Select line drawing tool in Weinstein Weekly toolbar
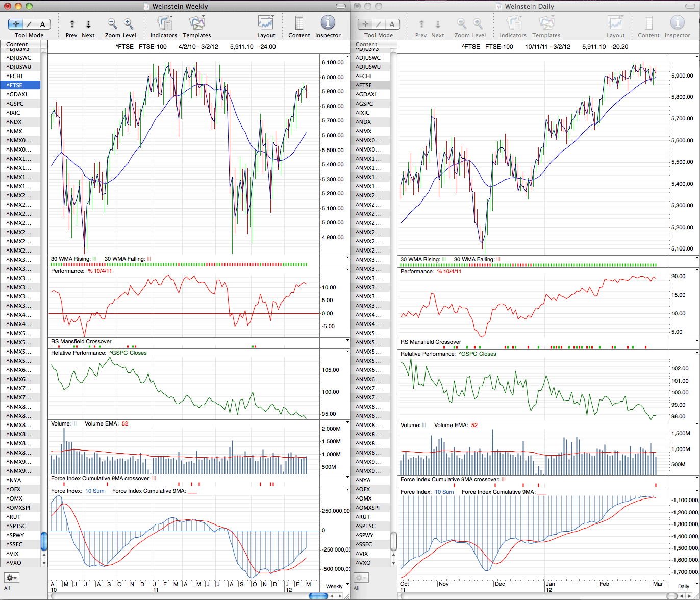Image resolution: width=700 pixels, height=600 pixels. point(30,24)
